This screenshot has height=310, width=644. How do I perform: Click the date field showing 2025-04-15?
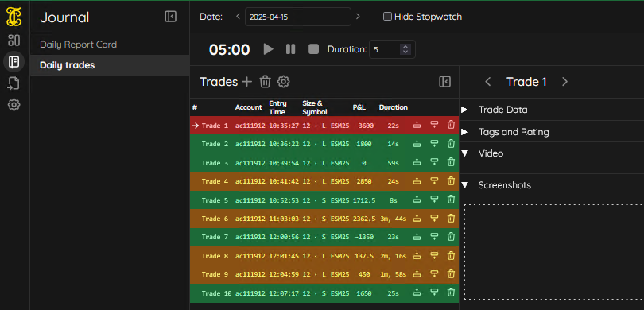click(x=298, y=17)
